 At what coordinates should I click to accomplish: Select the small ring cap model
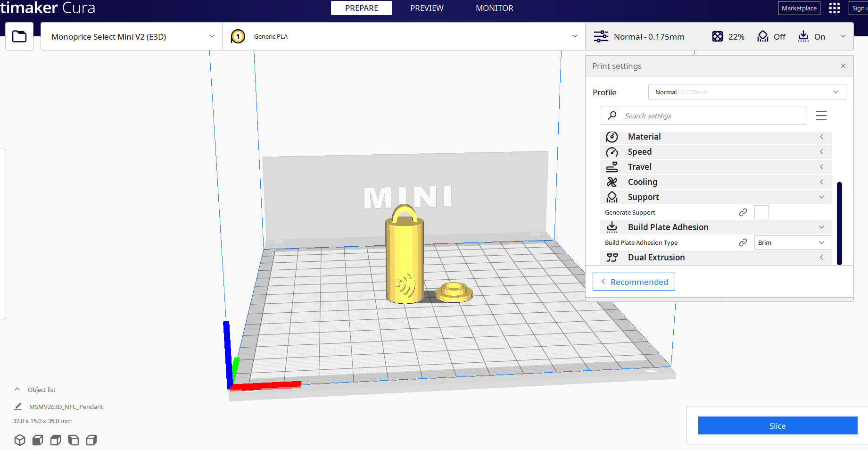click(454, 292)
